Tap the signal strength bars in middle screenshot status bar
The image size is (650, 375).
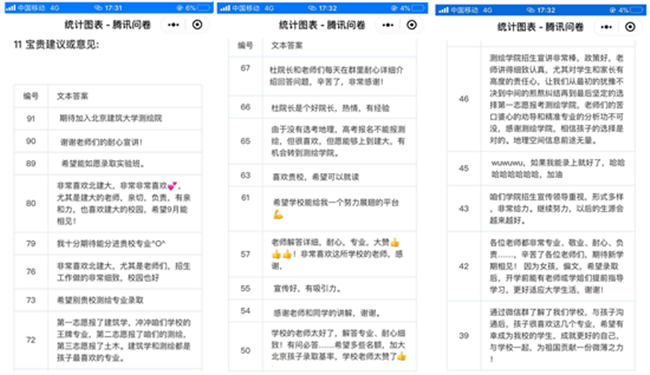tap(225, 8)
